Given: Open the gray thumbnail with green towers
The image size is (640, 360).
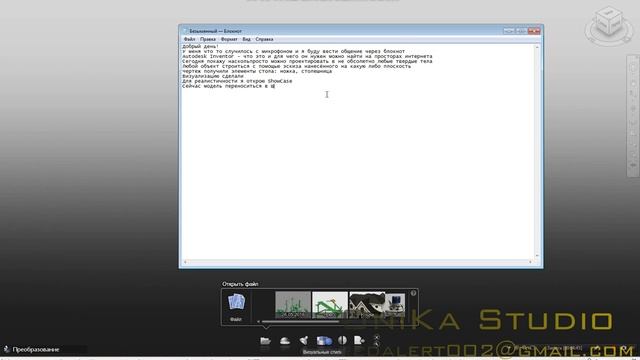Looking at the screenshot, I should (x=293, y=304).
